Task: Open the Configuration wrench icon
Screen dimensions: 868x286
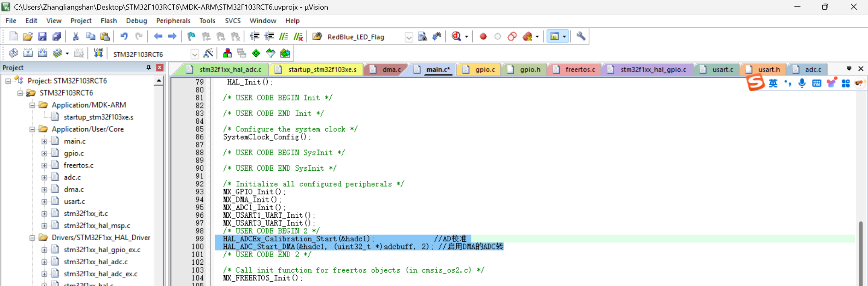Action: pos(581,37)
